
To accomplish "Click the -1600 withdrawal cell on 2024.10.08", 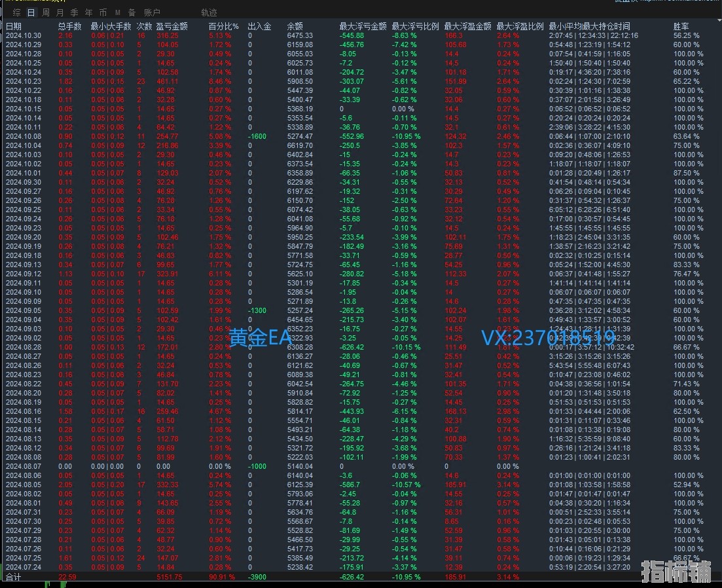I will pos(258,136).
